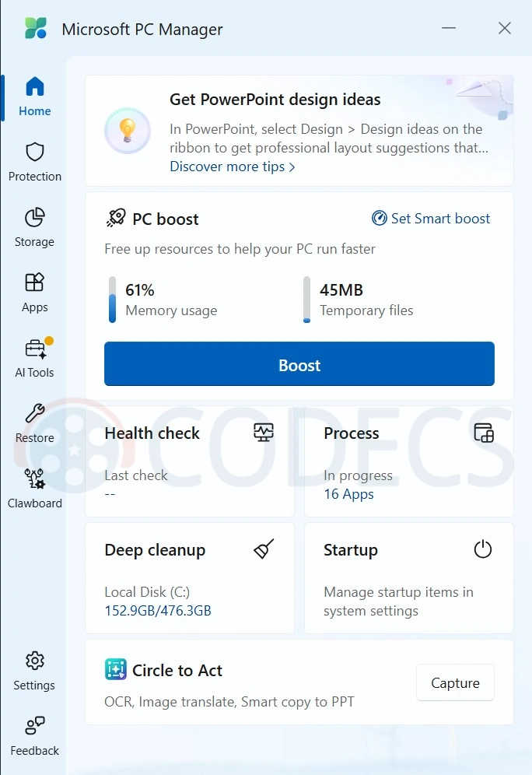The width and height of the screenshot is (532, 775).
Task: Click the PC boost rocket icon
Action: [116, 218]
